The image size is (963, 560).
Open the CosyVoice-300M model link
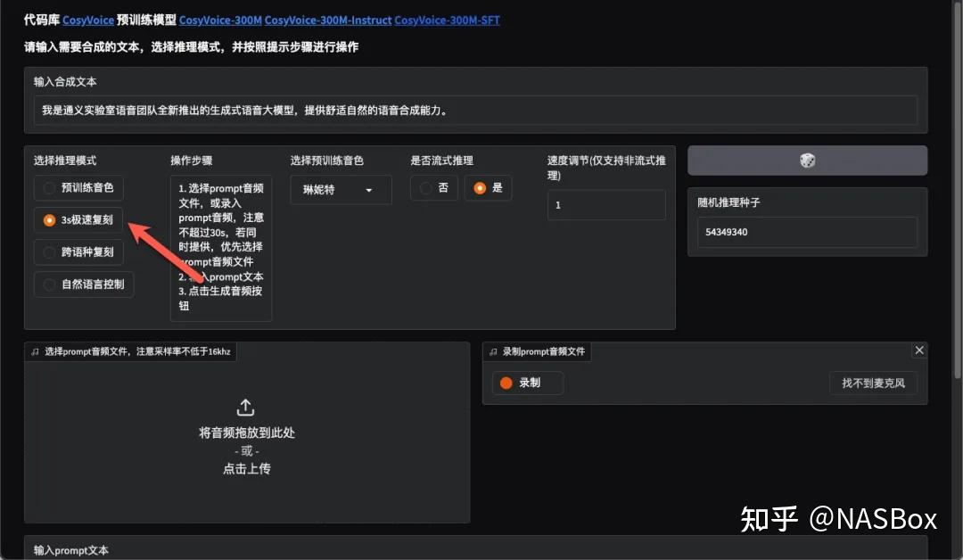pos(218,20)
